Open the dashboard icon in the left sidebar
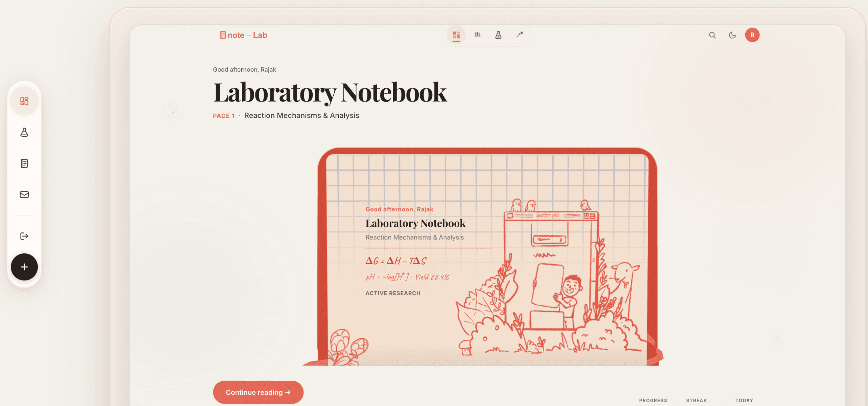Viewport: 868px width, 406px height. 24,101
